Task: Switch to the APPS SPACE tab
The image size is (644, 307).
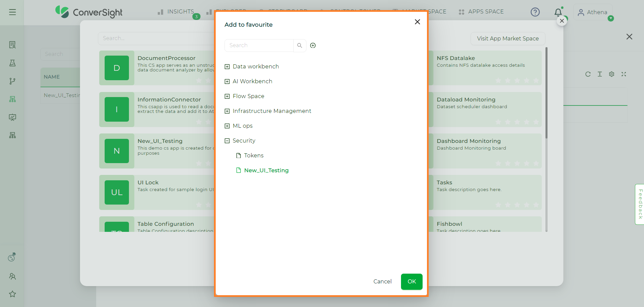Action: 481,12
